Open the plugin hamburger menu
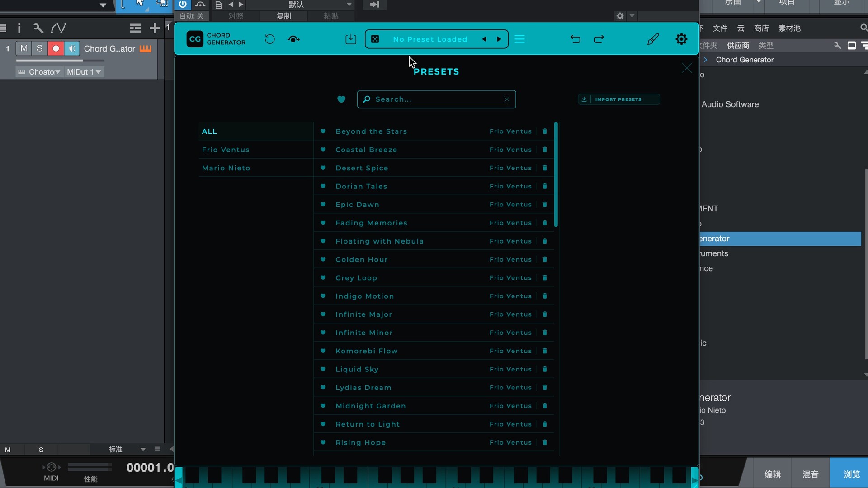Viewport: 868px width, 488px height. pos(520,39)
